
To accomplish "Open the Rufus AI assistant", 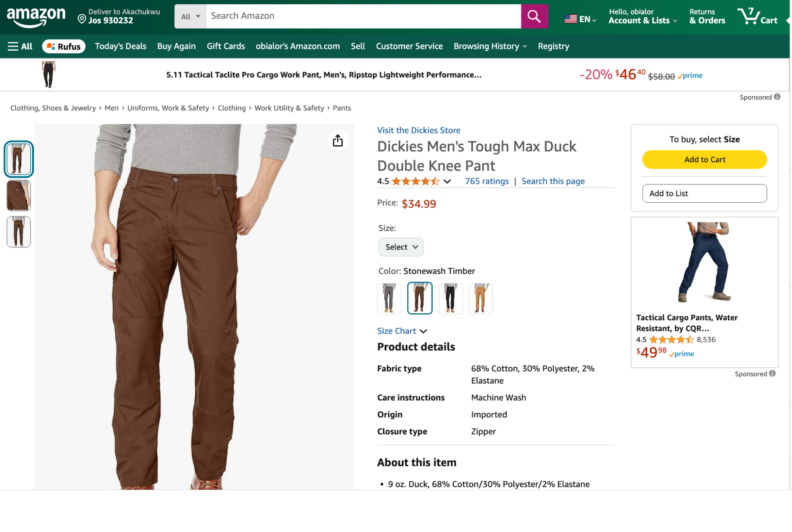I will [x=63, y=46].
